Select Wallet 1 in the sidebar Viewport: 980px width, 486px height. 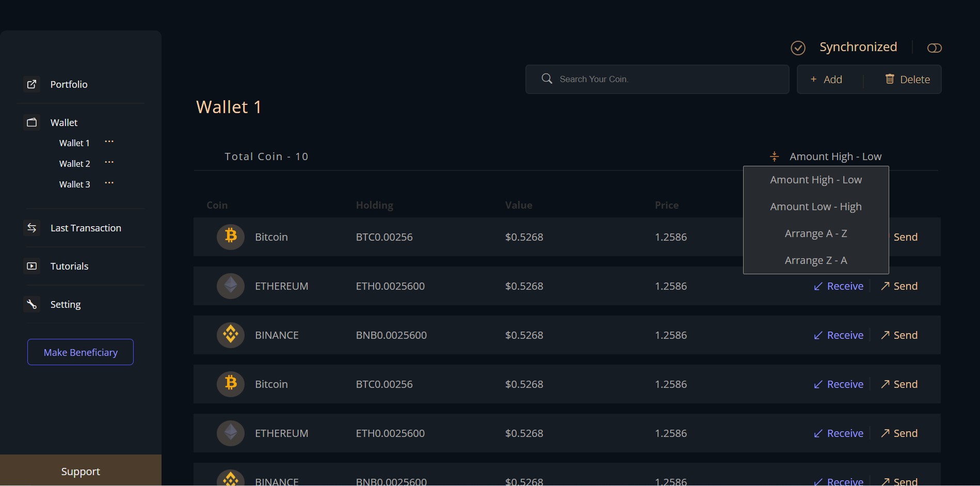point(74,143)
